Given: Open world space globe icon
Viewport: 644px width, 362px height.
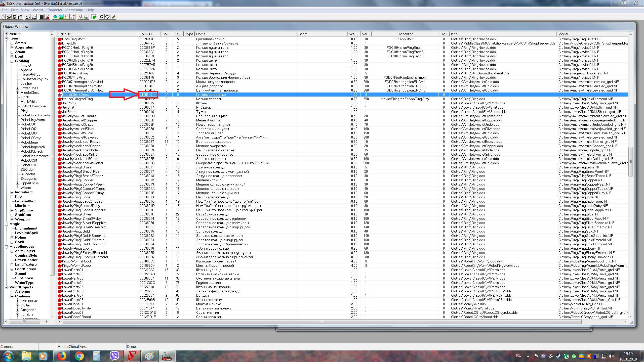Looking at the screenshot, I should [x=55, y=17].
